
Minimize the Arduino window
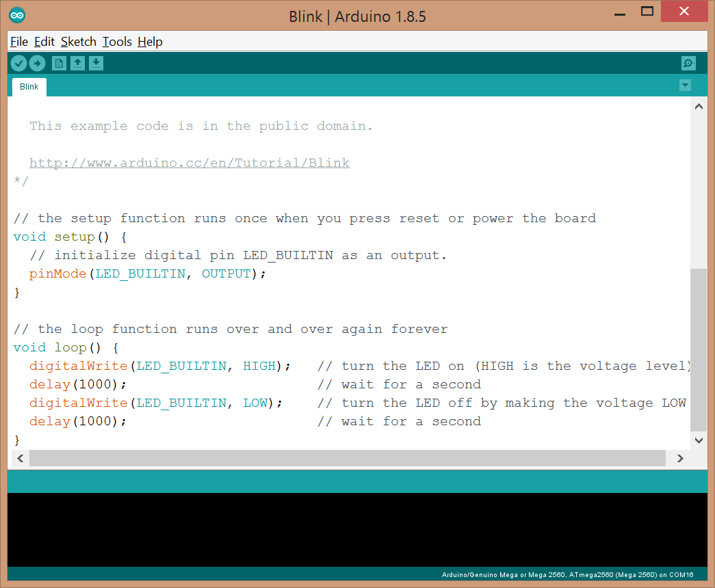coord(620,14)
